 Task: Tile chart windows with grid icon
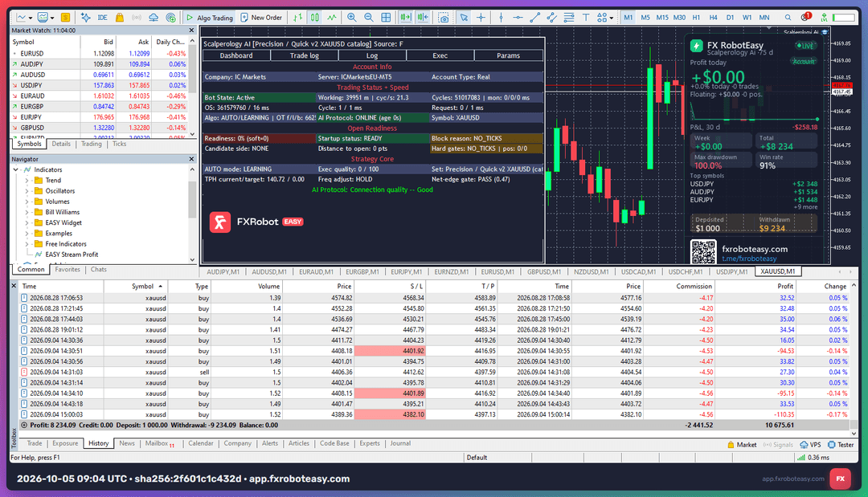click(386, 17)
